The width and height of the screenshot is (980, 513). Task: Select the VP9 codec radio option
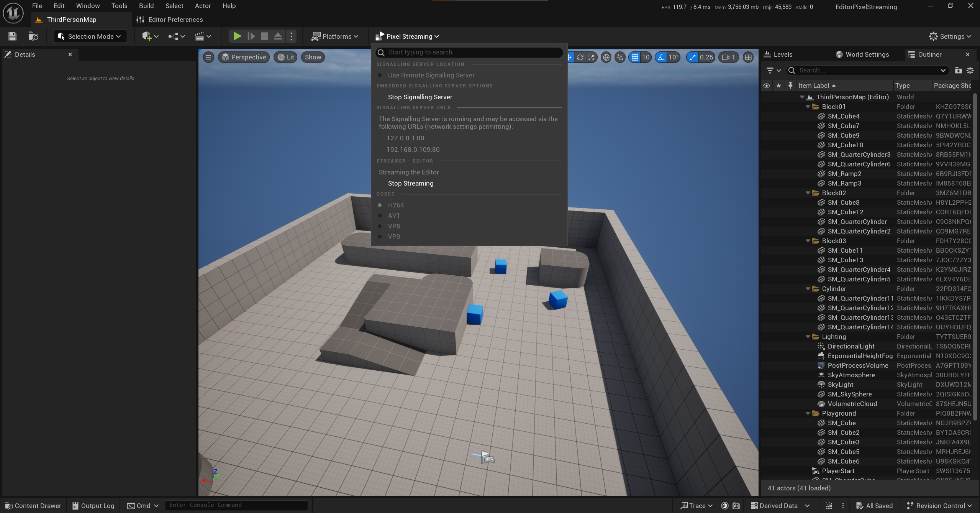394,237
